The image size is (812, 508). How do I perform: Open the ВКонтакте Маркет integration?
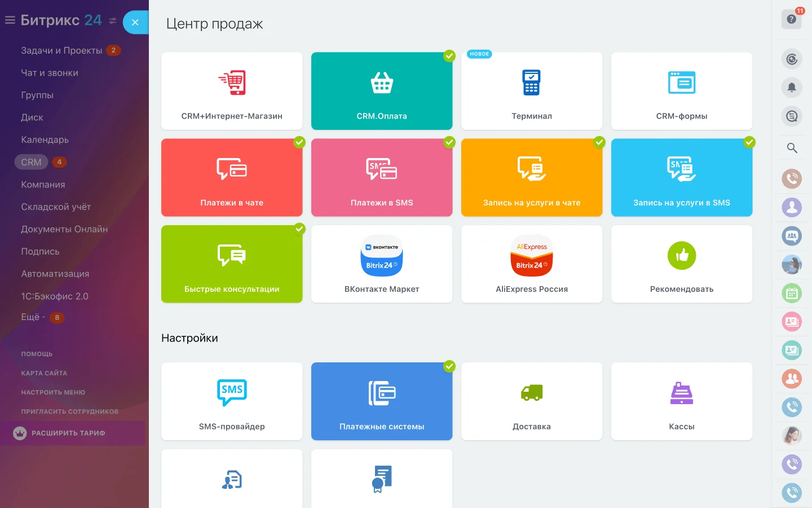[381, 264]
